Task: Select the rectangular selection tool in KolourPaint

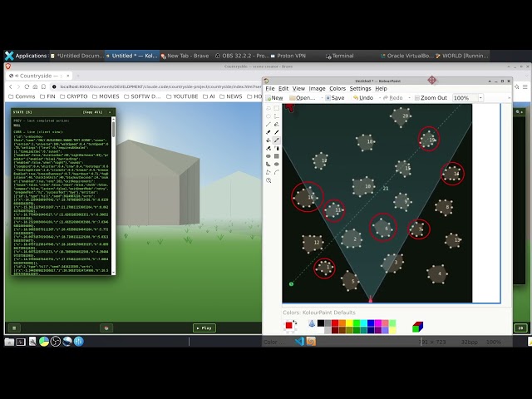Action: 277,108
